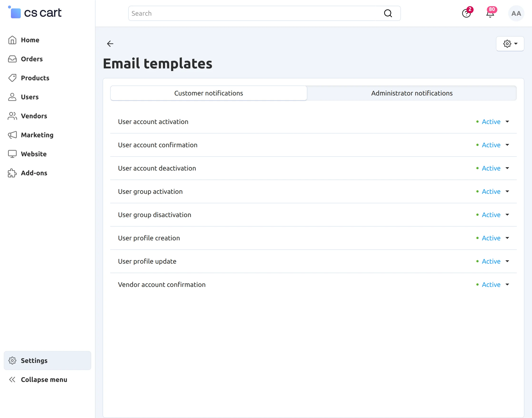Go back using the arrow icon
This screenshot has width=532, height=418.
110,43
